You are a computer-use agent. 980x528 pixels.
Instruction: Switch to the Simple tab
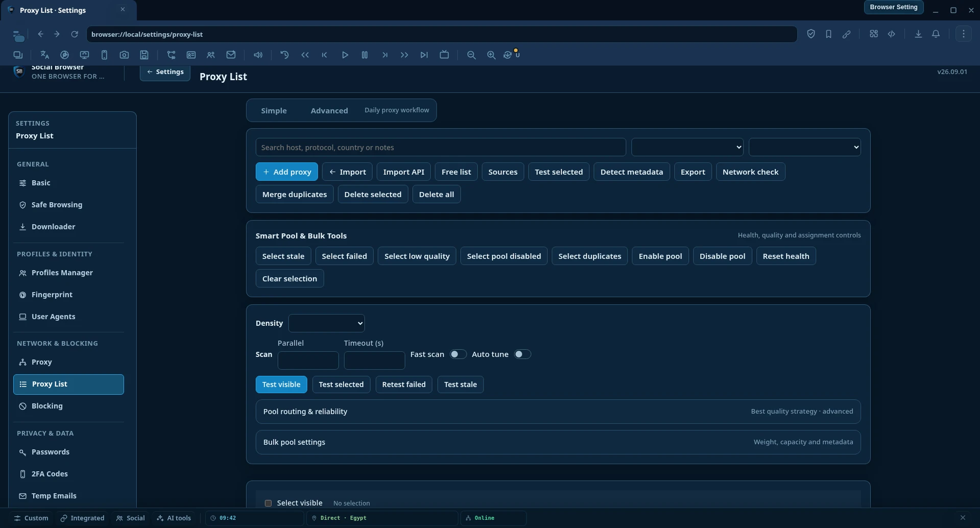pos(274,110)
